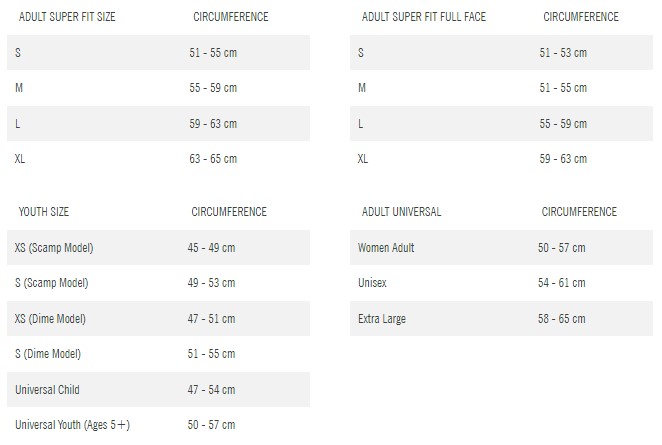Click the XL row showing 63 - 65 cm
The image size is (662, 445).
click(x=158, y=159)
